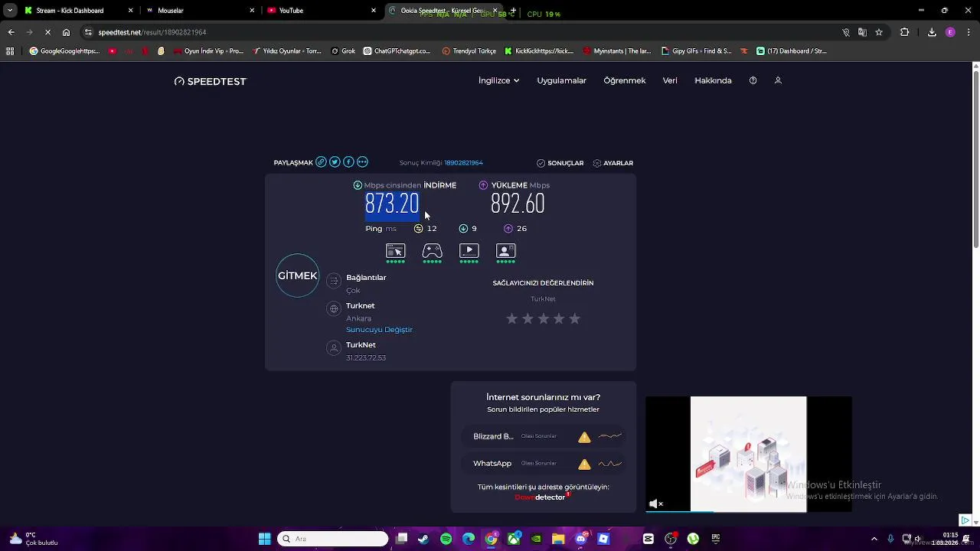
Task: Share result on Facebook icon
Action: [x=348, y=162]
